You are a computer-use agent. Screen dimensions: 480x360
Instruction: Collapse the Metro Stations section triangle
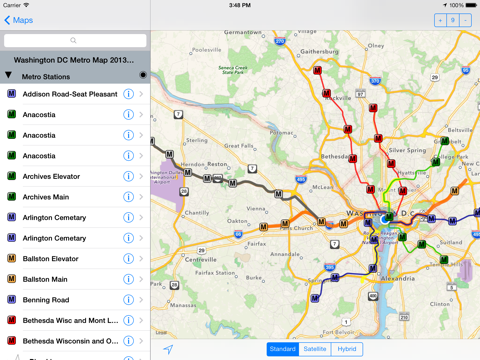tap(9, 75)
